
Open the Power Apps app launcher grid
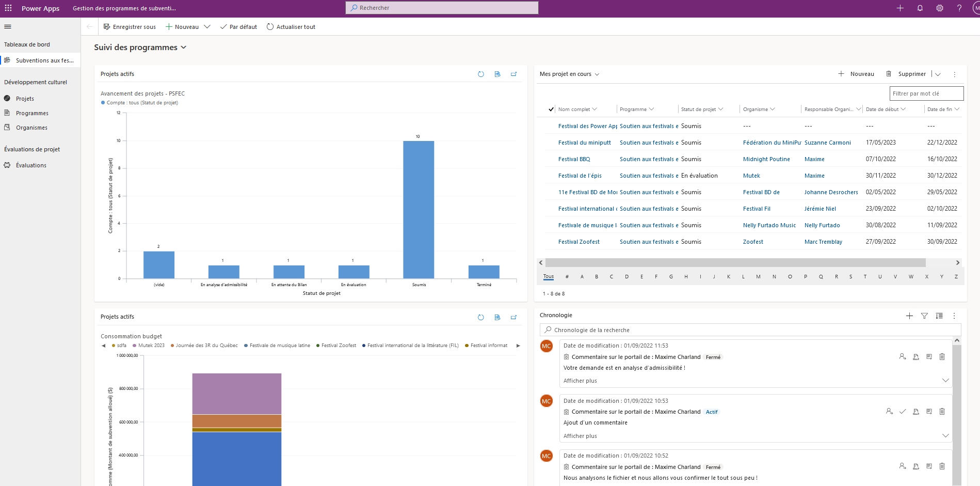tap(8, 8)
